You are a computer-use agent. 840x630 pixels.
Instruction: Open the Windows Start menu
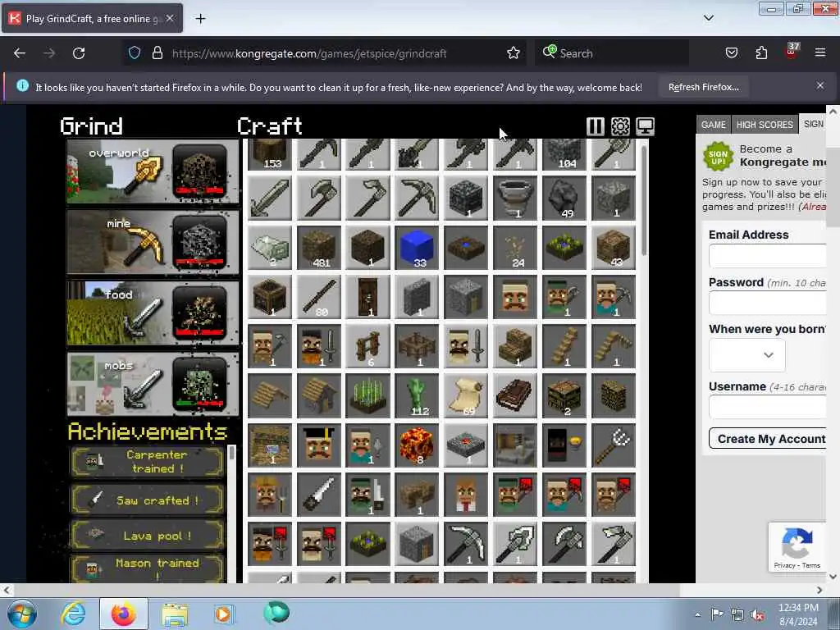22,614
